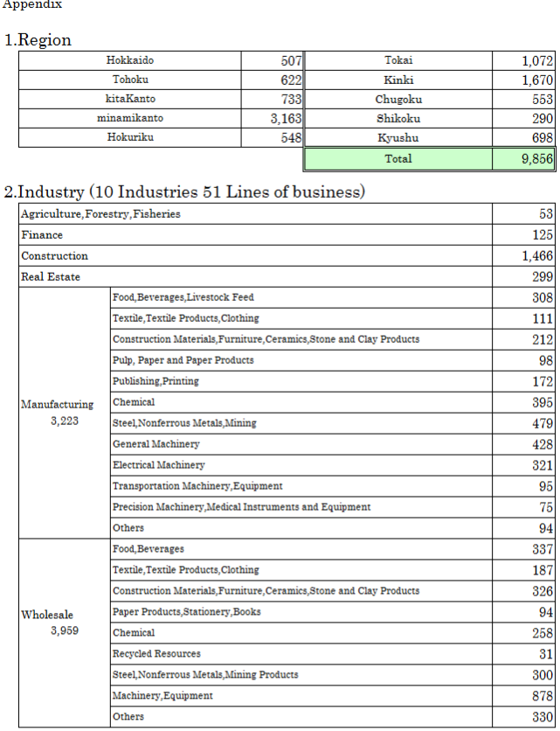This screenshot has width=560, height=731.
Task: Click the 2.Industry section heading
Action: 184,192
